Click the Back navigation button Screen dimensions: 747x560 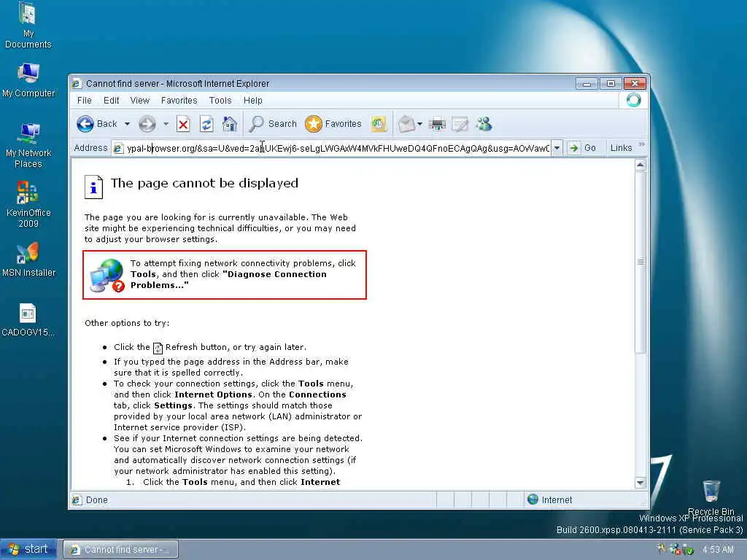[x=97, y=124]
